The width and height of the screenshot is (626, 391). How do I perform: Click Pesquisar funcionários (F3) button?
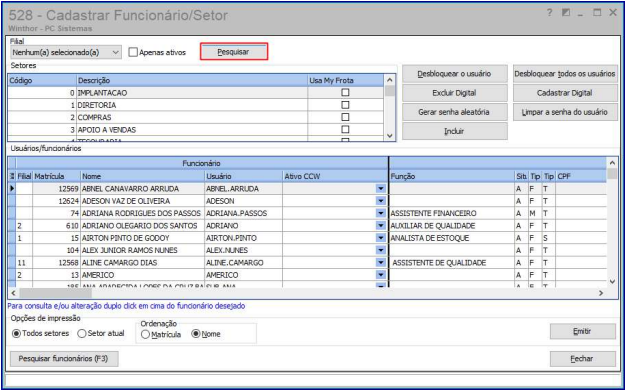tap(64, 359)
